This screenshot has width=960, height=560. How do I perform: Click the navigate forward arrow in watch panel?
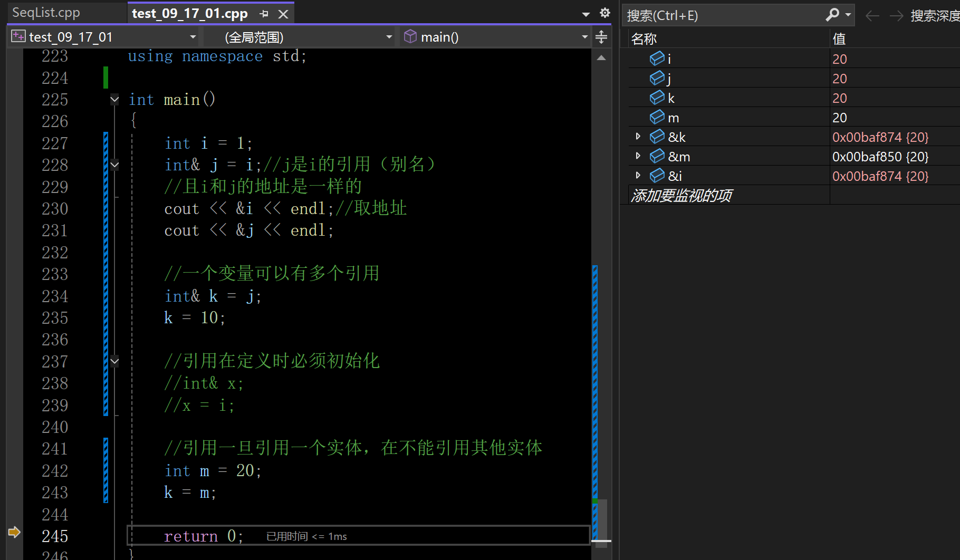point(896,16)
